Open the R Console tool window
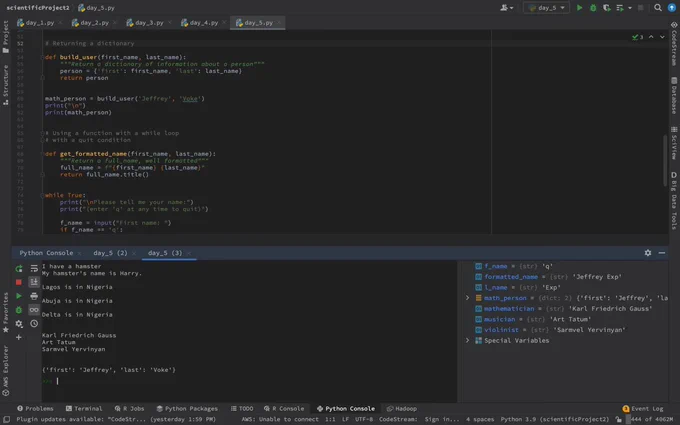This screenshot has height=425, width=680. [x=284, y=409]
